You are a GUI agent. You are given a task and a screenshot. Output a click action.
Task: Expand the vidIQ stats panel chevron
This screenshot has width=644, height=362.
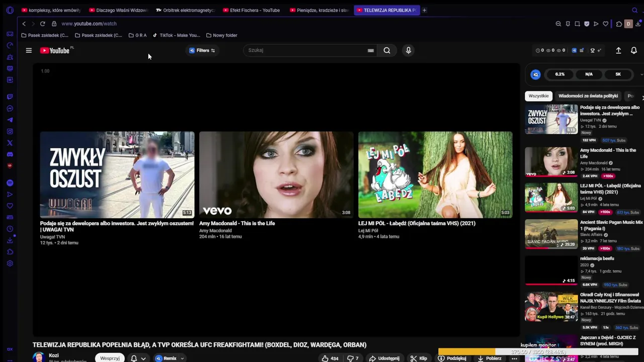tap(641, 74)
